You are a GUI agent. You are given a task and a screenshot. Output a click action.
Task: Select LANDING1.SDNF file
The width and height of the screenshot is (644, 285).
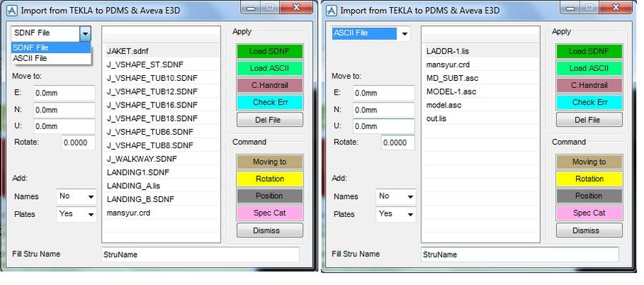click(162, 173)
